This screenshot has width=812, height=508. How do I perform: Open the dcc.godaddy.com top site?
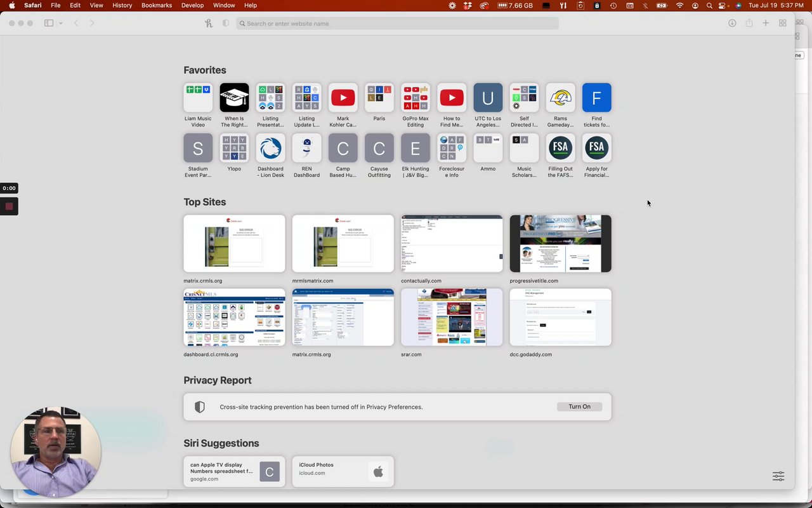[561, 317]
